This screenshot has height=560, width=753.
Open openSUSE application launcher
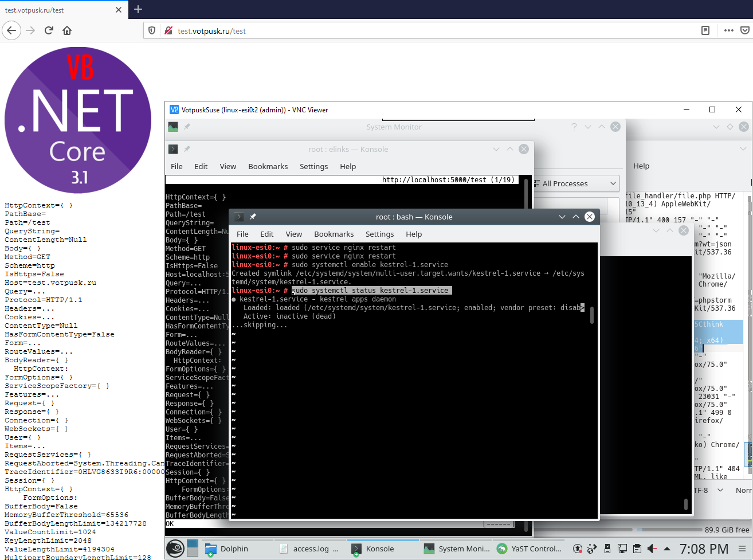(x=175, y=549)
